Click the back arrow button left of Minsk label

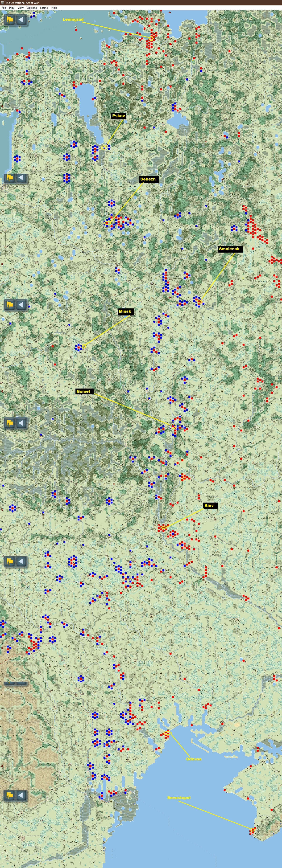coord(21,305)
